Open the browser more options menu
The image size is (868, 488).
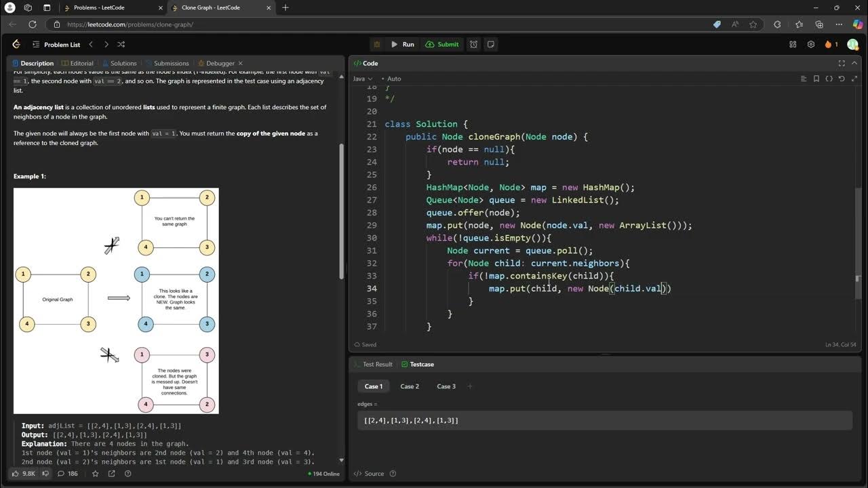(x=840, y=24)
